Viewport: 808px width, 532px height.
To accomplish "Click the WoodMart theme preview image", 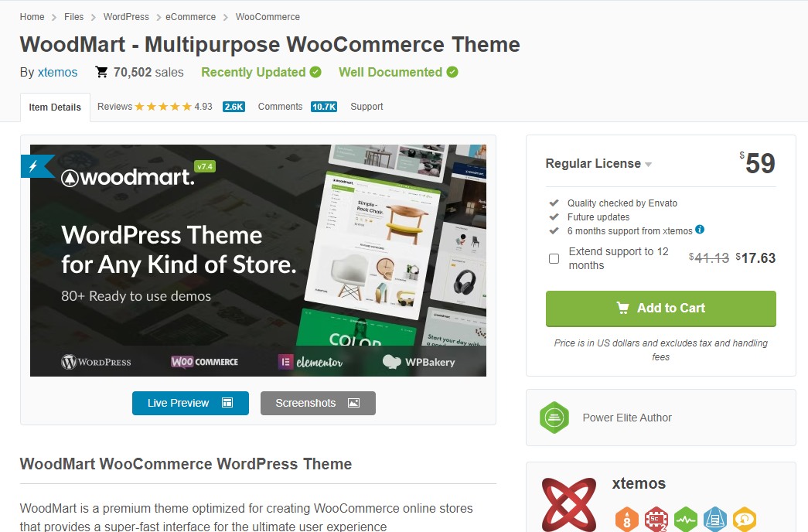I will (258, 261).
